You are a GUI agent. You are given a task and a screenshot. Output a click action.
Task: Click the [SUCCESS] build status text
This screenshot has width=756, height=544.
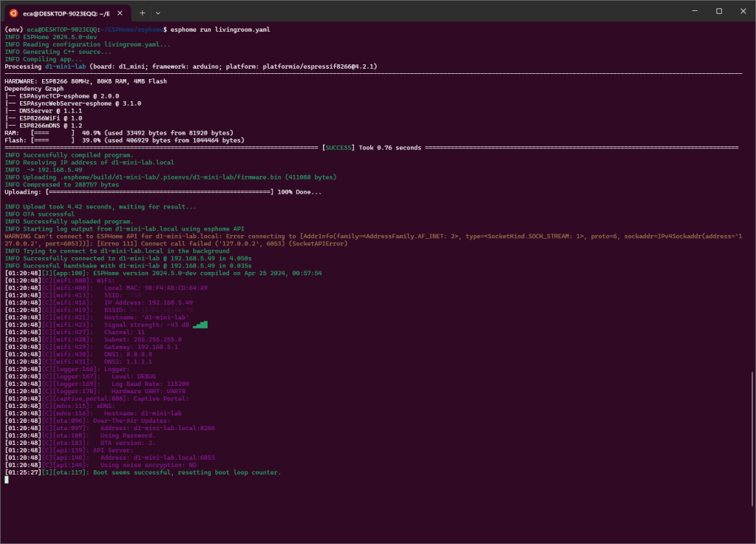coord(338,148)
